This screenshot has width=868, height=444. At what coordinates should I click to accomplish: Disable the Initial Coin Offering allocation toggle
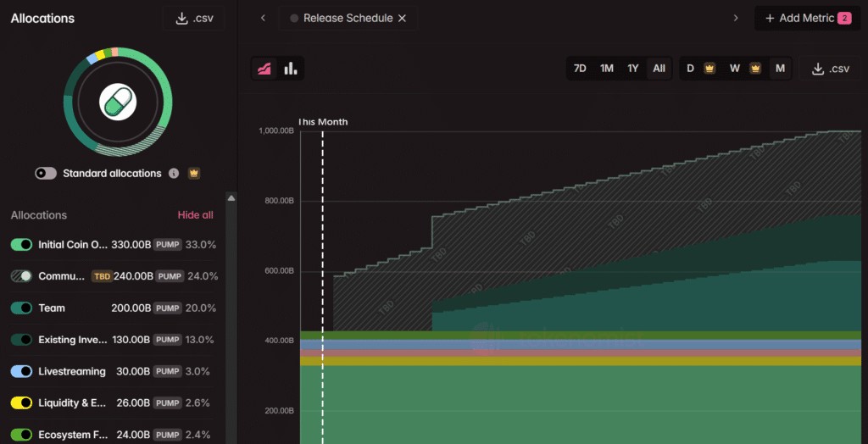[x=21, y=245]
